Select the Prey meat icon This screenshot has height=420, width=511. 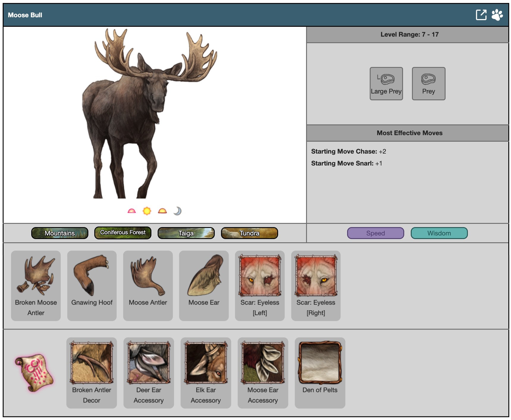[428, 84]
